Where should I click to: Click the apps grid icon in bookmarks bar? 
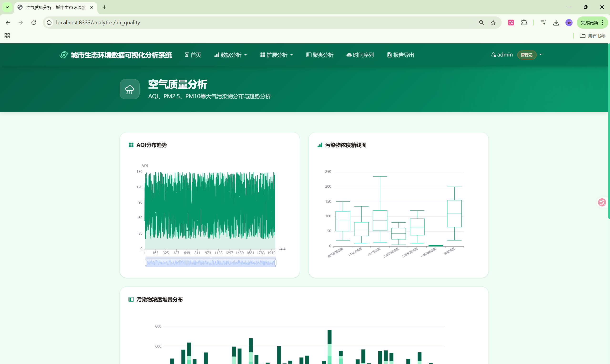pyautogui.click(x=7, y=36)
